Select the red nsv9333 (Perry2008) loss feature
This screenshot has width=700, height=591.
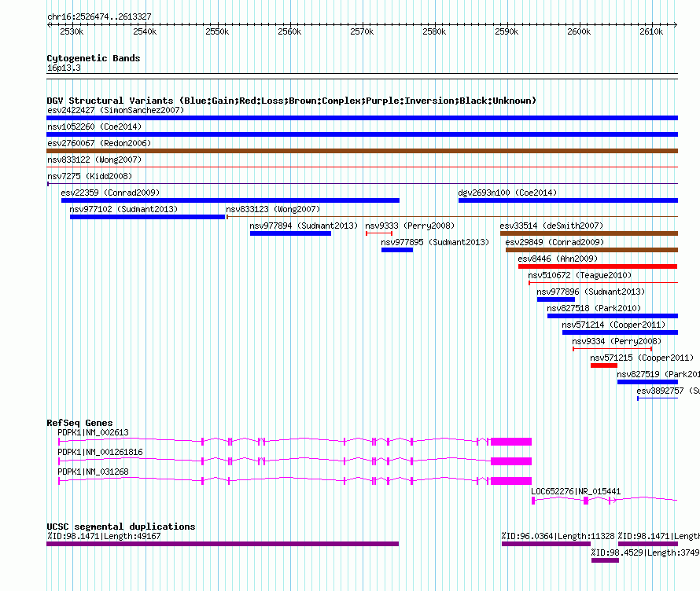tap(379, 233)
